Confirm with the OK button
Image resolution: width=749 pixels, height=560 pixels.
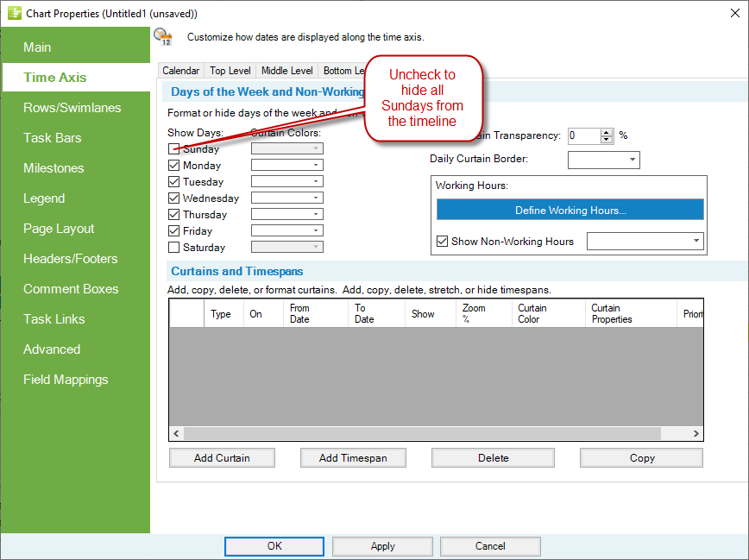pos(274,546)
